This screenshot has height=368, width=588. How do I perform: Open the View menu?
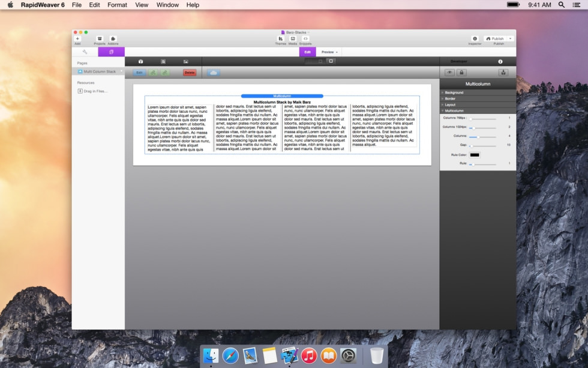click(x=142, y=5)
